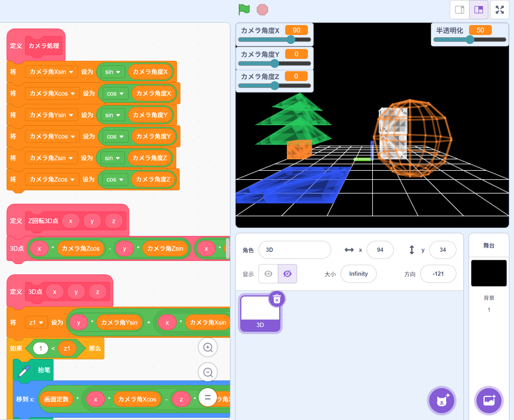Click the 半透明化 slider handle

click(470, 40)
